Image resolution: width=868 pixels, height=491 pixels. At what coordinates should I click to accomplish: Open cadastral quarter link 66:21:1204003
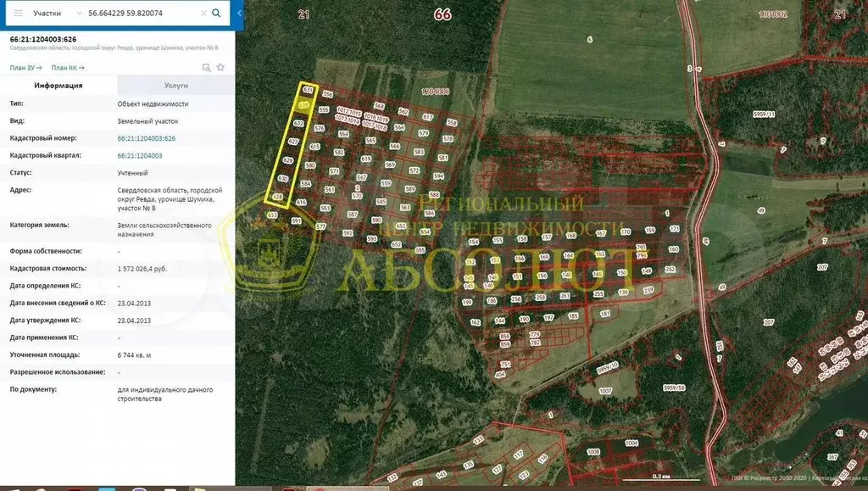click(140, 155)
